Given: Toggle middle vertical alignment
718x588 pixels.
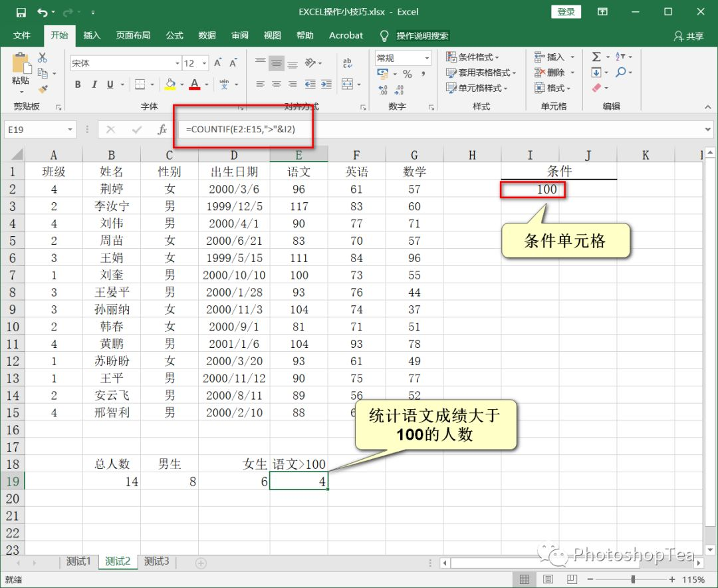Looking at the screenshot, I should 276,63.
